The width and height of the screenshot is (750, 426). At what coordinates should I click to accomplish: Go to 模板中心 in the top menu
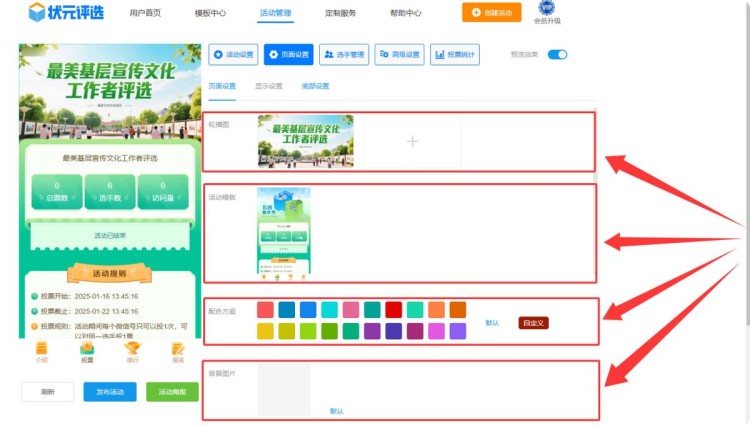click(210, 13)
